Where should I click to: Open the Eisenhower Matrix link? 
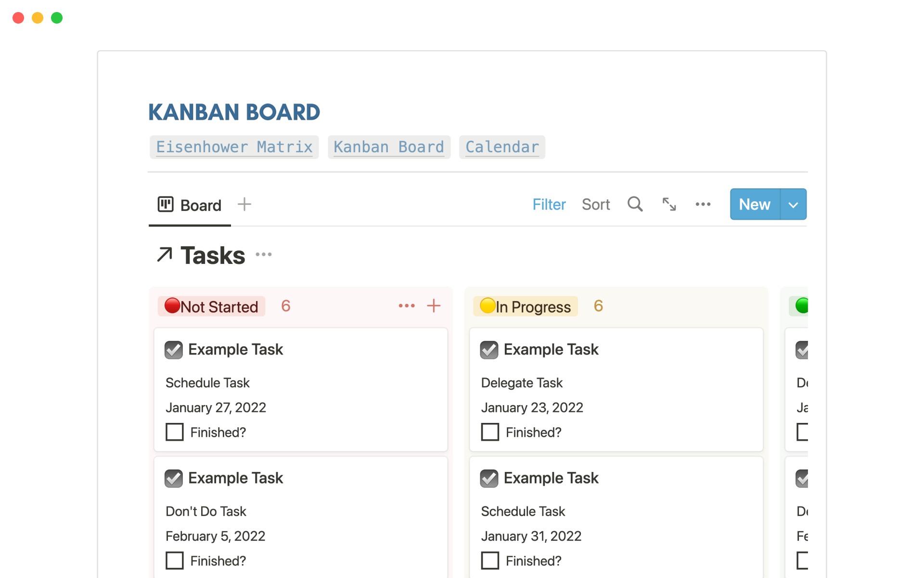pyautogui.click(x=234, y=147)
